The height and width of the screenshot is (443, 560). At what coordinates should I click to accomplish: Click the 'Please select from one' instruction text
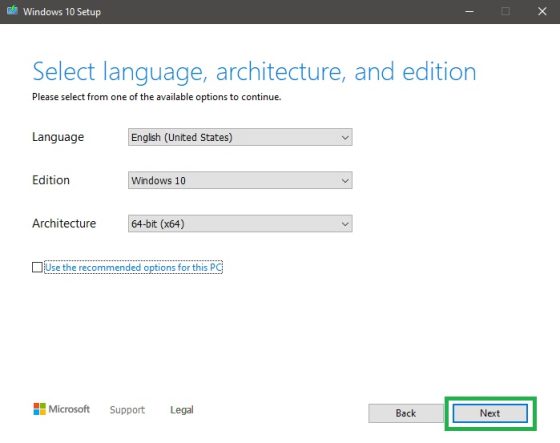(x=156, y=97)
